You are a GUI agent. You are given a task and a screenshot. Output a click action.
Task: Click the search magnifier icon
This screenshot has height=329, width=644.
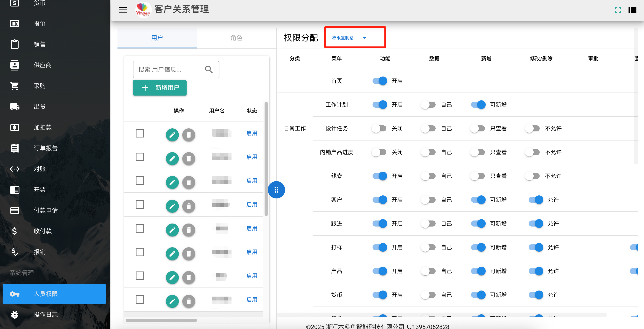coord(209,69)
